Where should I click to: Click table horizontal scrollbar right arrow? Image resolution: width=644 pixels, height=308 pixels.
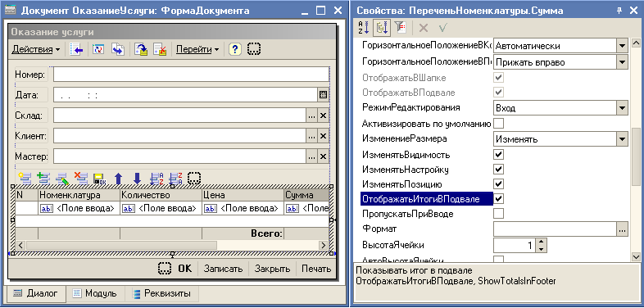(x=324, y=245)
